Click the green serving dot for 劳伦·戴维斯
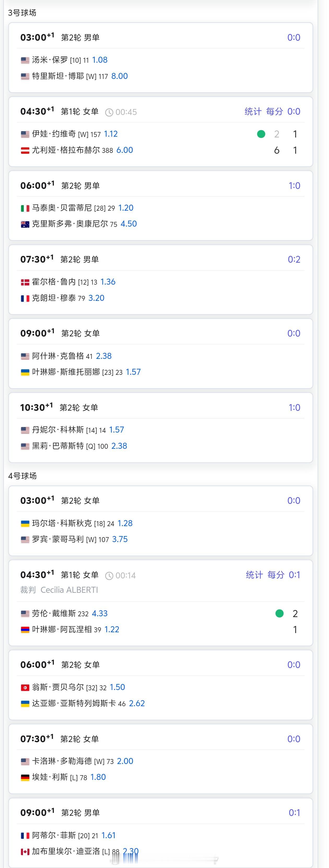 point(279,613)
